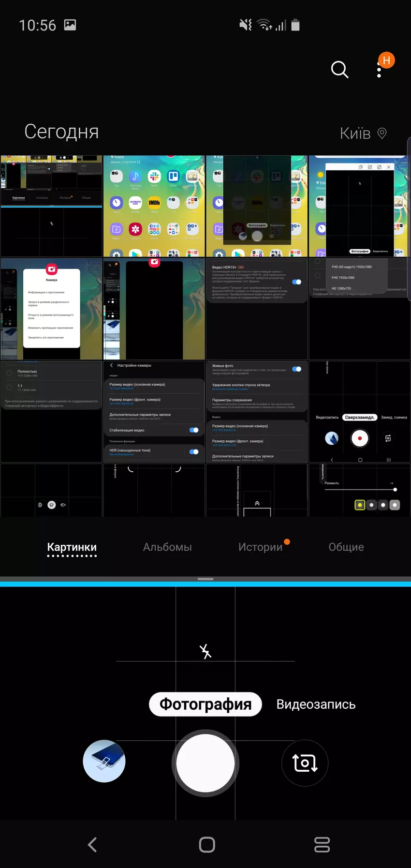Open the home screen apps screenshot thumbnail

[x=154, y=206]
